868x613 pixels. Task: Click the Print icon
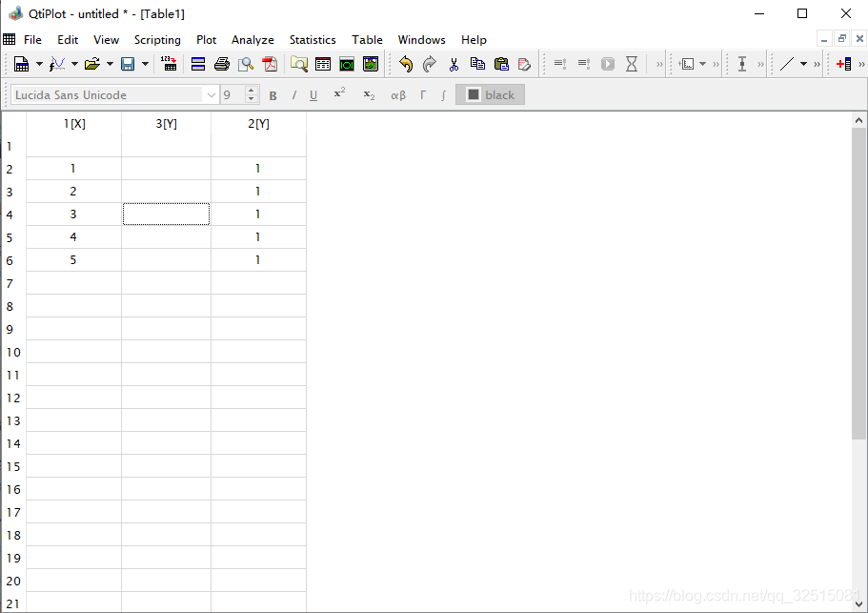[221, 64]
